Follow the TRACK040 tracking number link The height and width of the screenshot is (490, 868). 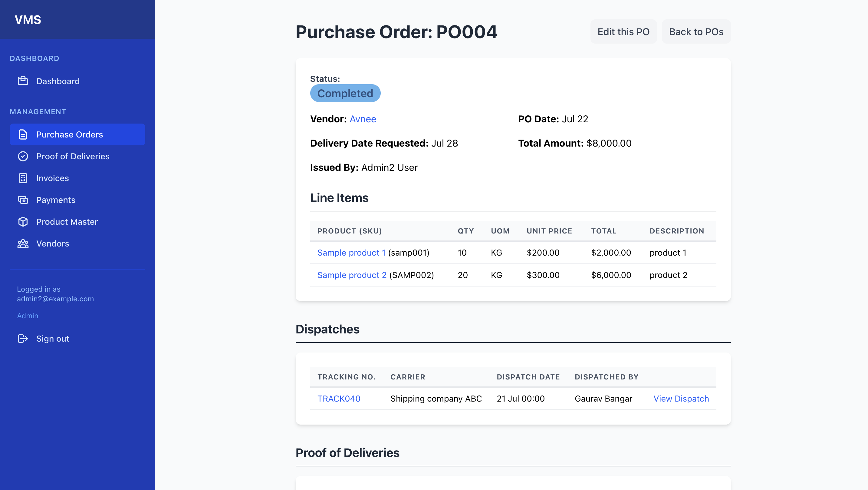pyautogui.click(x=339, y=399)
